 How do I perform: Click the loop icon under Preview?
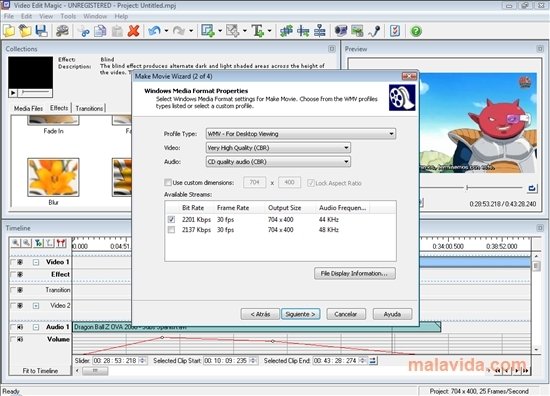coord(532,188)
